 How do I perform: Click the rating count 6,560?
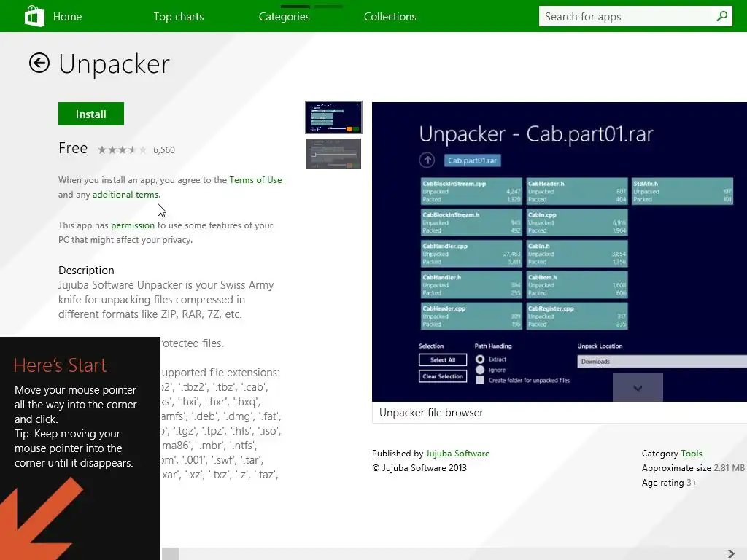[x=164, y=150]
